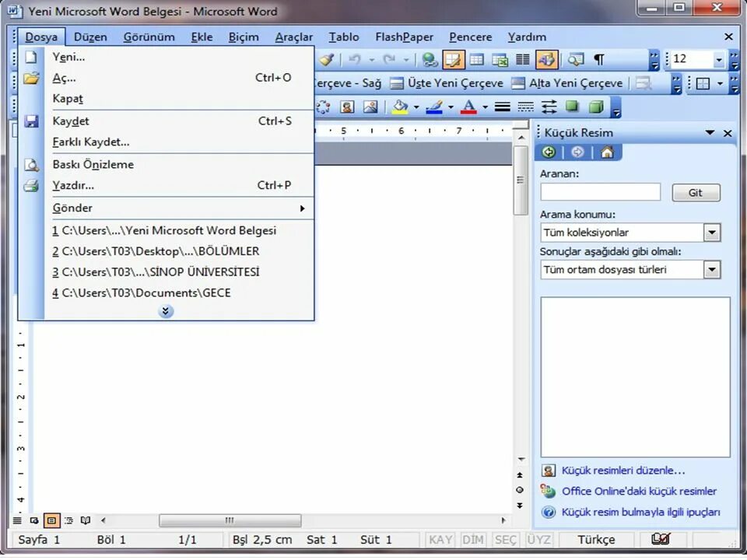
Task: Expand the Gönder submenu
Action: [166, 208]
